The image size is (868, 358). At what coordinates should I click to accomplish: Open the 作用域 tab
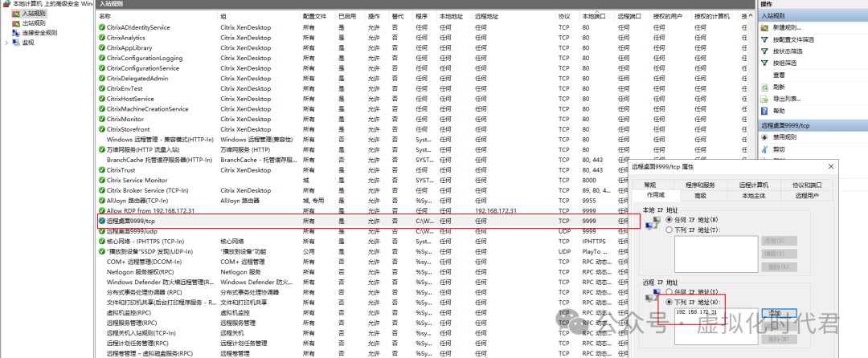click(x=656, y=196)
